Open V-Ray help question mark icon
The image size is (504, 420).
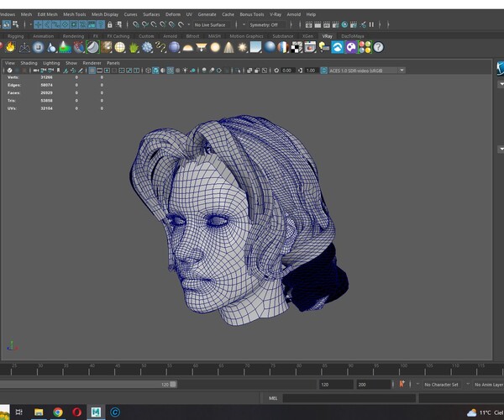(379, 47)
